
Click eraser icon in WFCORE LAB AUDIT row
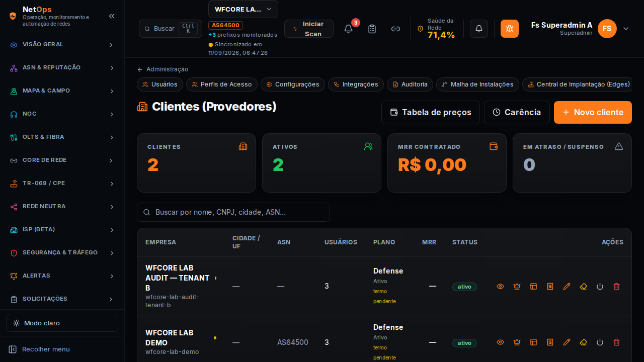coord(583,286)
